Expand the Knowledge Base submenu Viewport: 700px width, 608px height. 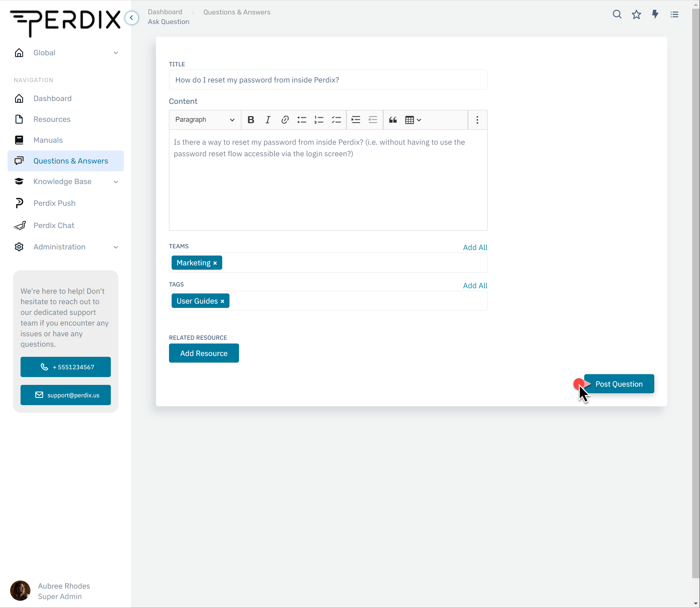pyautogui.click(x=116, y=182)
